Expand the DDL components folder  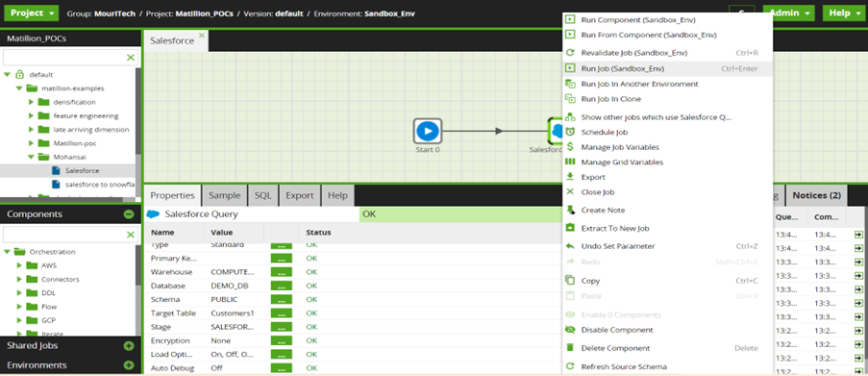click(x=19, y=293)
